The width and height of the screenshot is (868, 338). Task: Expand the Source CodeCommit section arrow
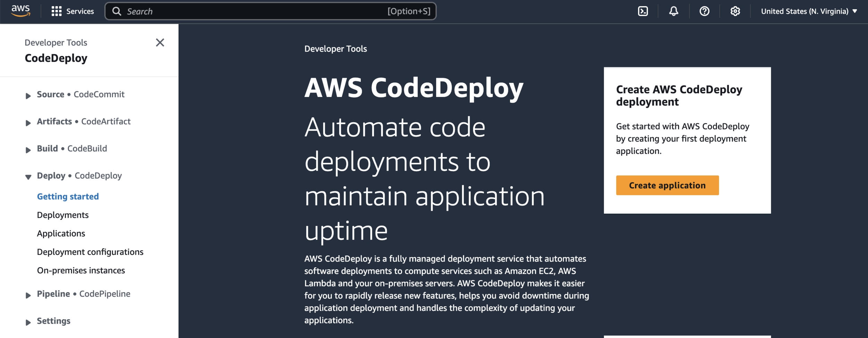point(28,96)
